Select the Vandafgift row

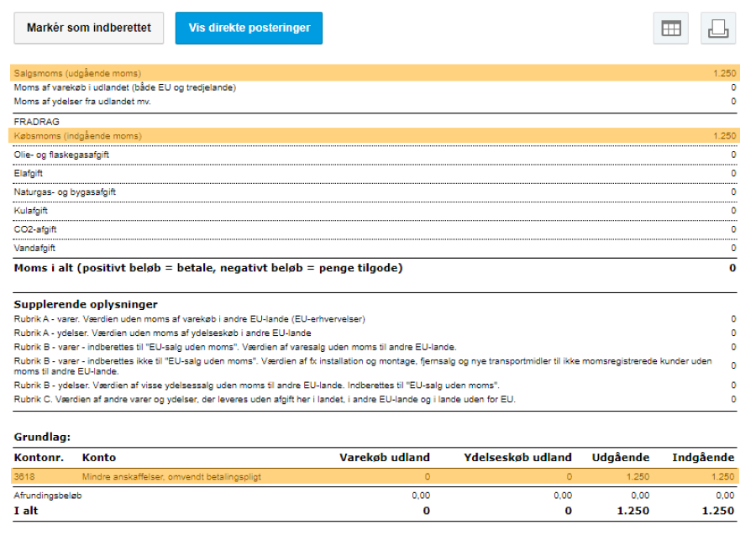[x=35, y=248]
